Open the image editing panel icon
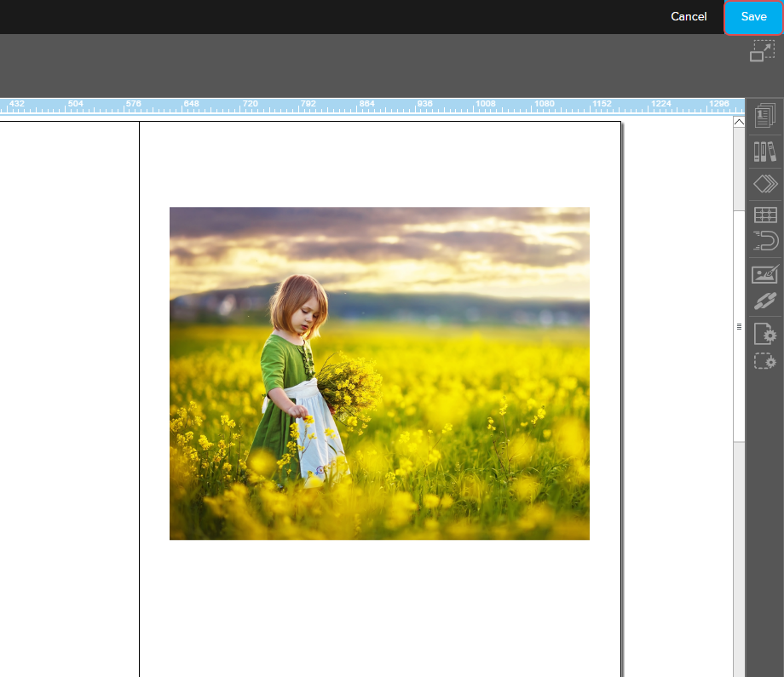This screenshot has height=677, width=784. 765,274
